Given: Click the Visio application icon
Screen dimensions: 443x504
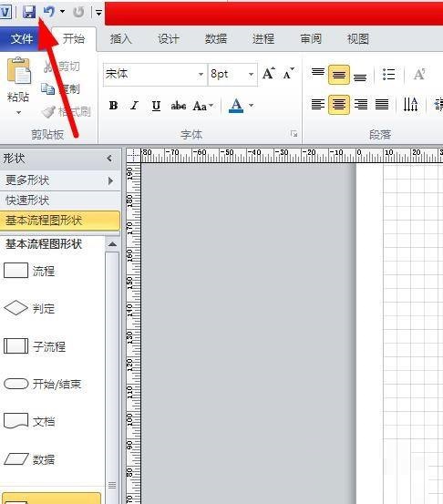Looking at the screenshot, I should (x=5, y=12).
